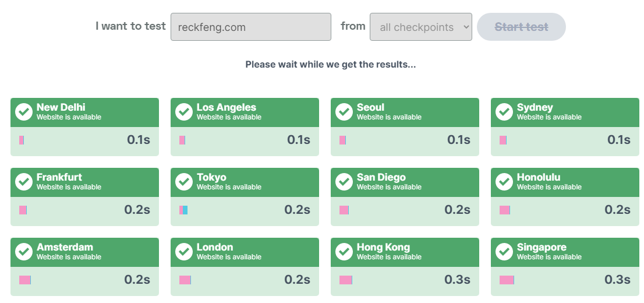Click the Seoul availability checkmark icon
644x303 pixels.
pyautogui.click(x=344, y=112)
